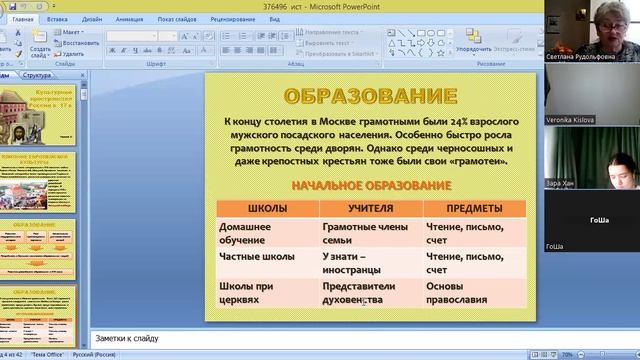This screenshot has width=640, height=360.
Task: Open the line spacing dropdown
Action: pyautogui.click(x=286, y=37)
